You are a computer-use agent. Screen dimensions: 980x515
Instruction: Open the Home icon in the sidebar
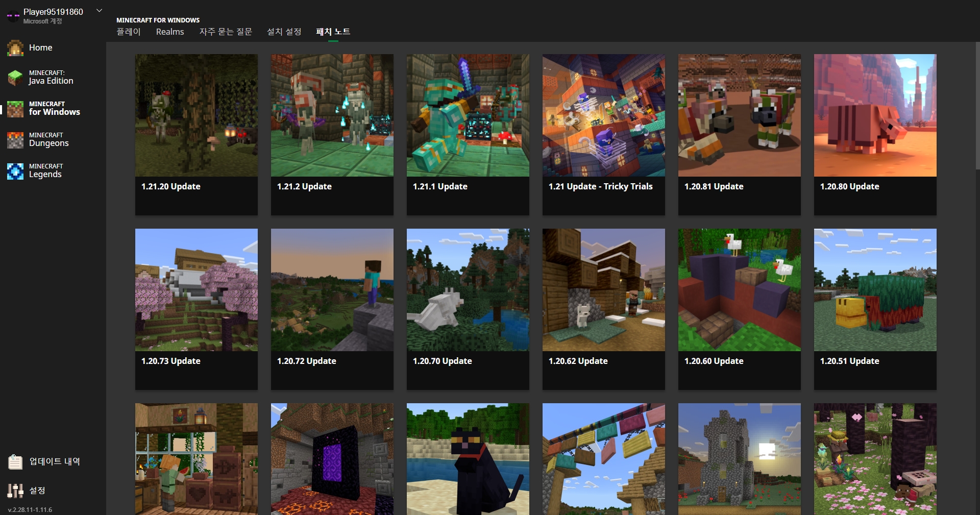point(15,48)
